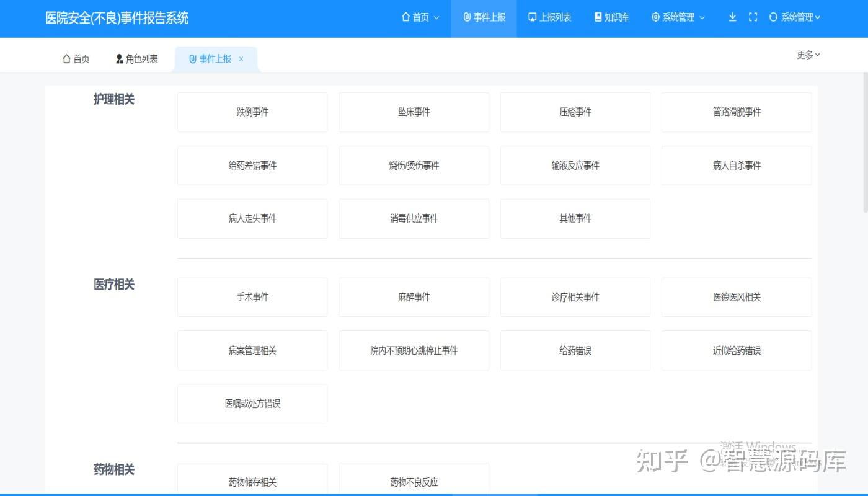Screen dimensions: 868x496
Task: Click the 医嘱或处方错误 card
Action: [252, 404]
